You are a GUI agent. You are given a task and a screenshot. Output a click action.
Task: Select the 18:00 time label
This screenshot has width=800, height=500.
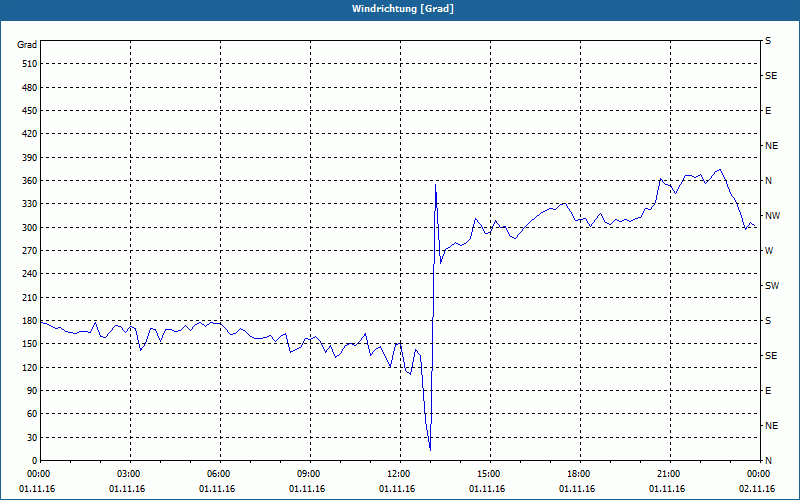point(580,474)
